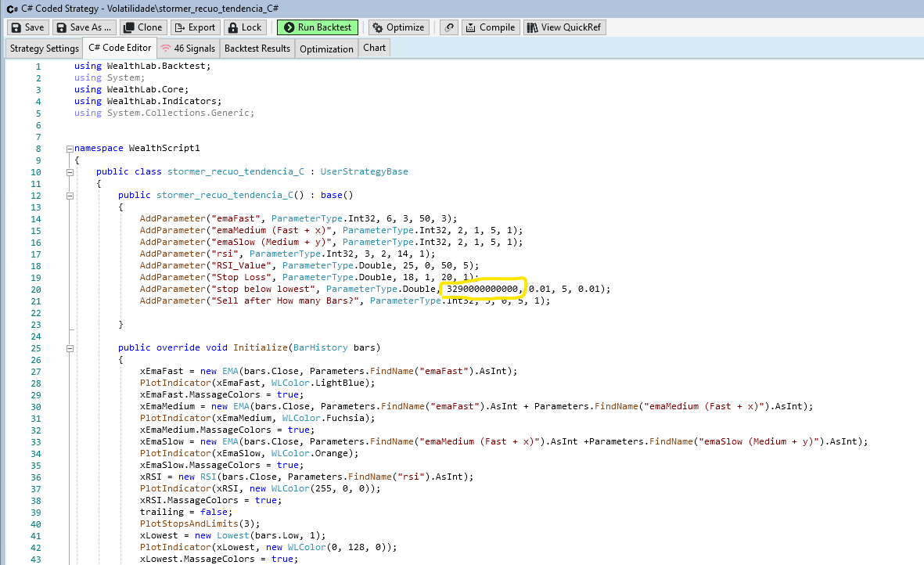The height and width of the screenshot is (565, 924).
Task: Toggle the strategy Lock button
Action: point(244,27)
